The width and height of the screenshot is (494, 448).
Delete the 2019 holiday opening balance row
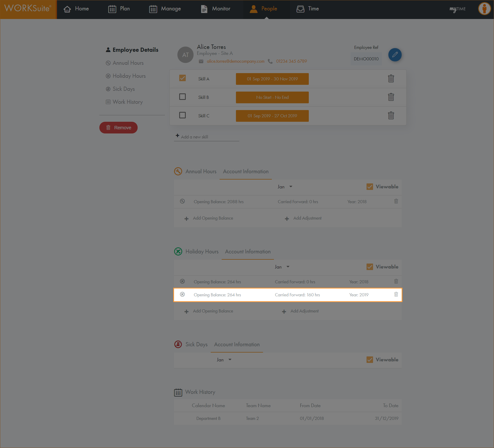(x=396, y=295)
